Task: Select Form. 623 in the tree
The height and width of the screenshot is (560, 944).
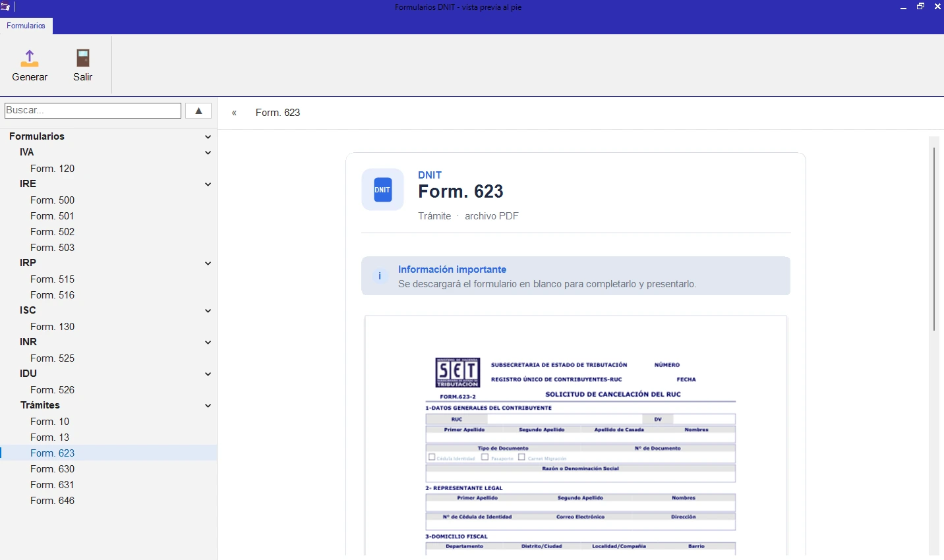Action: click(53, 453)
